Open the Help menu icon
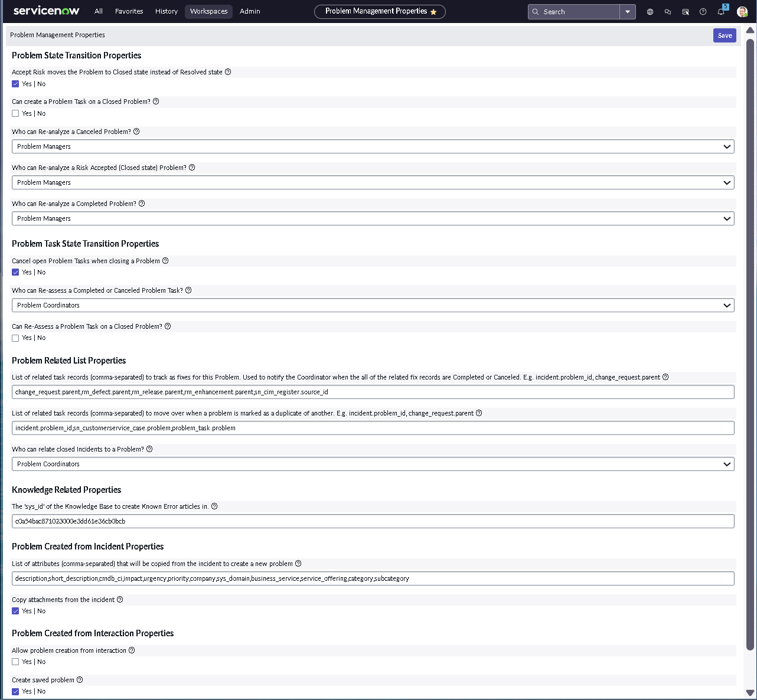This screenshot has height=700, width=757. point(703,11)
